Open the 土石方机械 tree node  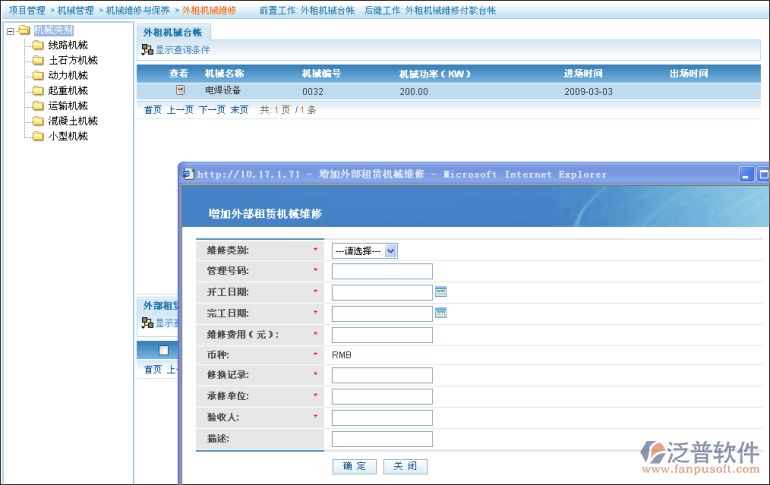[72, 60]
